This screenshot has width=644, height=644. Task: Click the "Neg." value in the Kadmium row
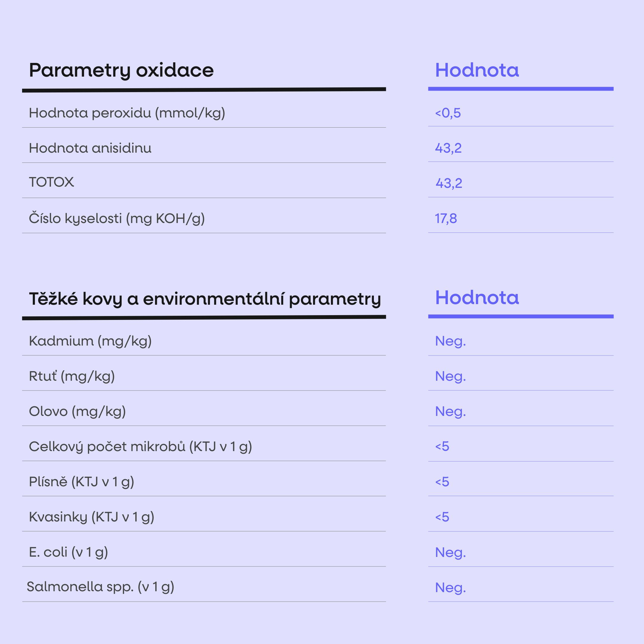(450, 341)
